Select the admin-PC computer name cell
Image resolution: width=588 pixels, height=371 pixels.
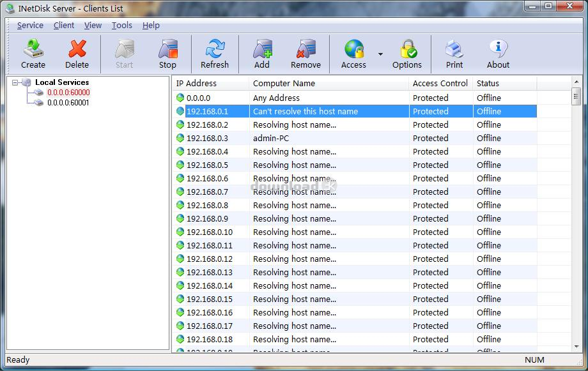coord(271,139)
